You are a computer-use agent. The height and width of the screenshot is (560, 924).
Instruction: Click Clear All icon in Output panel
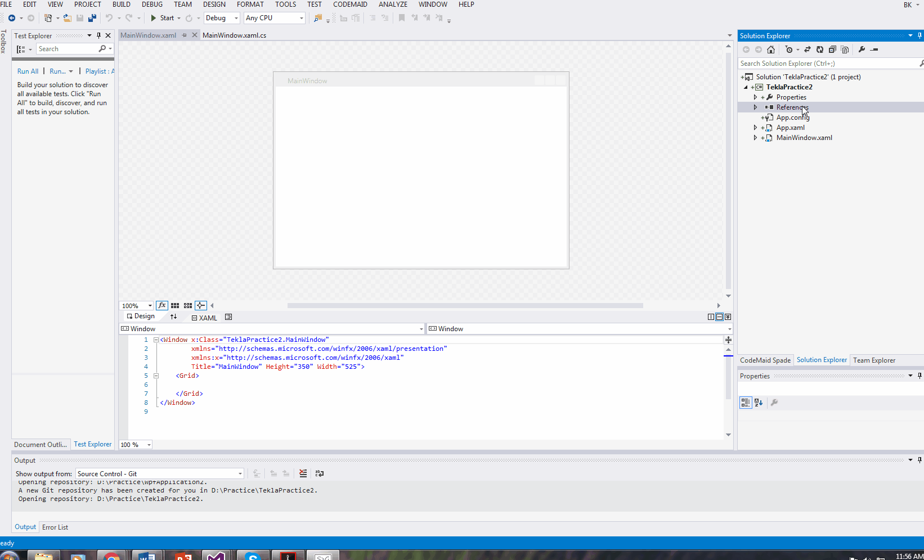click(303, 473)
